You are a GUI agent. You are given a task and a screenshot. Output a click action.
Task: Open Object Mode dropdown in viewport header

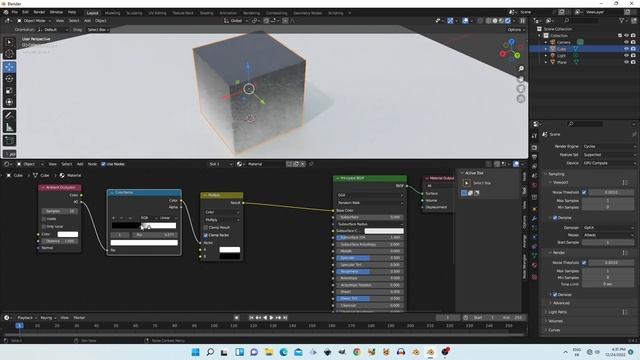(33, 20)
